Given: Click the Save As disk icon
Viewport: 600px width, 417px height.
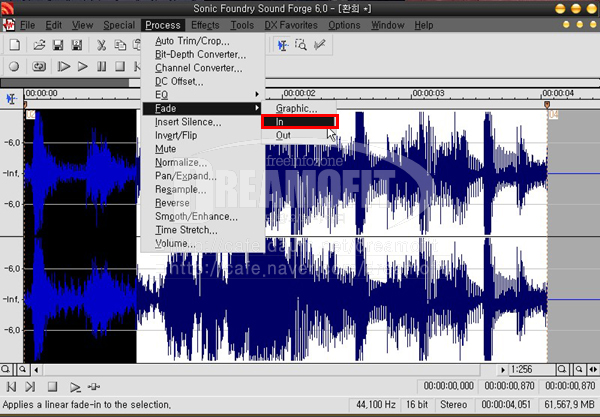Looking at the screenshot, I should click(77, 45).
